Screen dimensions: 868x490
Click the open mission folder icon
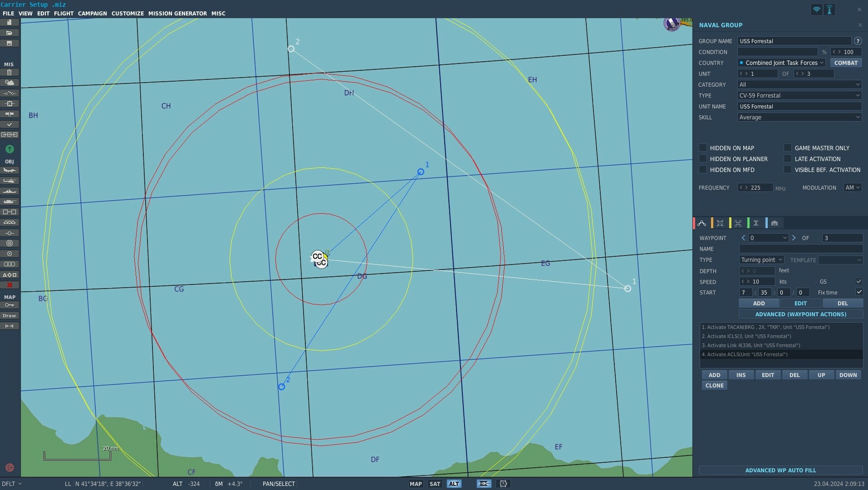10,33
